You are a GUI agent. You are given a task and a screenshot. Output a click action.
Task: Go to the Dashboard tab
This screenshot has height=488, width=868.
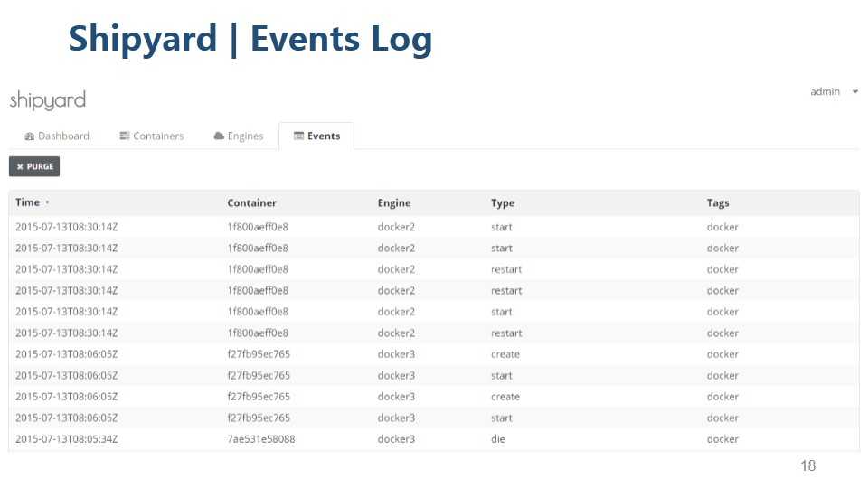click(x=57, y=136)
